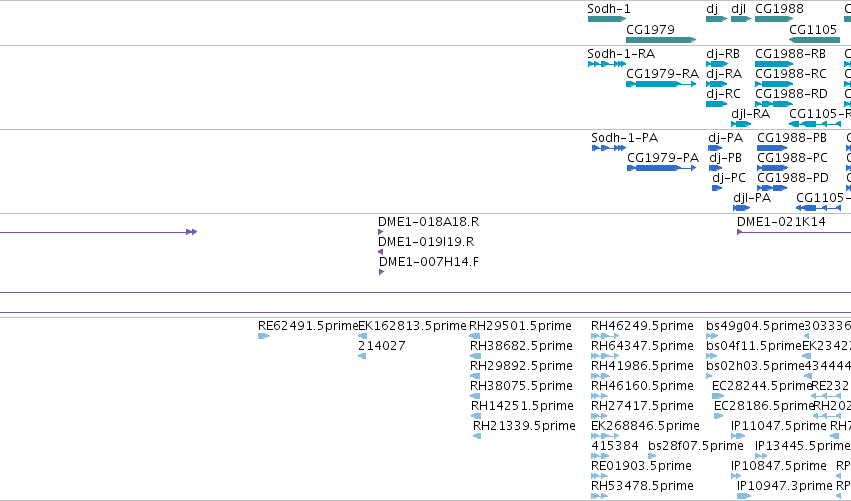851x501 pixels.
Task: Select EST RH29892.5prime
Action: point(475,377)
